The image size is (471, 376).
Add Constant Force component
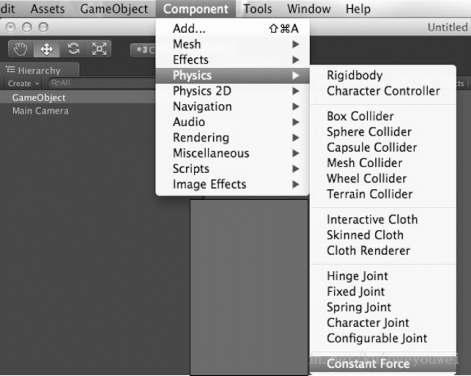[x=383, y=364]
